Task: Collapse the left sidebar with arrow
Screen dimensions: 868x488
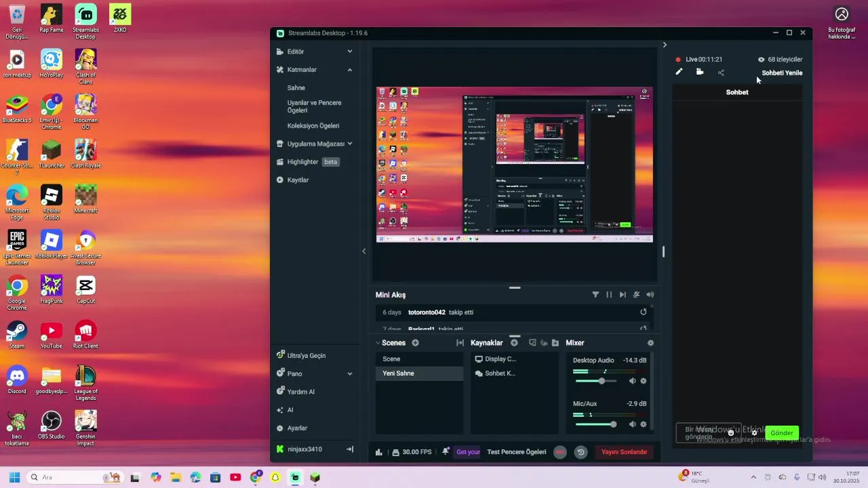Action: (364, 251)
